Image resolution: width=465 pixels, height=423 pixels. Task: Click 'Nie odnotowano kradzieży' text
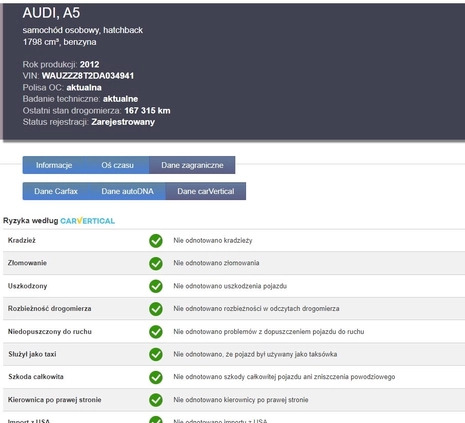coord(213,240)
